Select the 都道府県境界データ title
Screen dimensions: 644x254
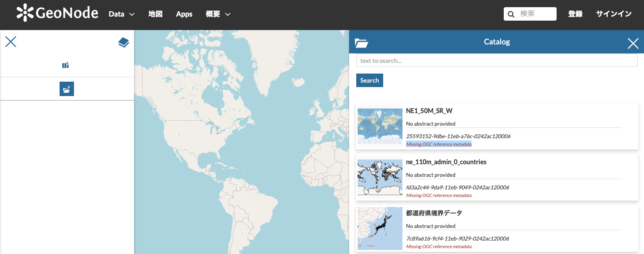click(434, 213)
